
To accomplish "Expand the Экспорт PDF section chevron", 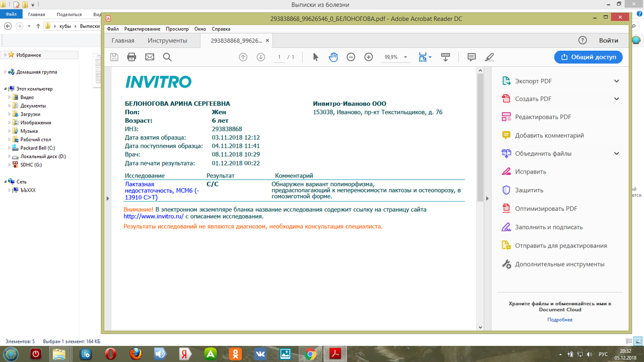I will pyautogui.click(x=617, y=81).
